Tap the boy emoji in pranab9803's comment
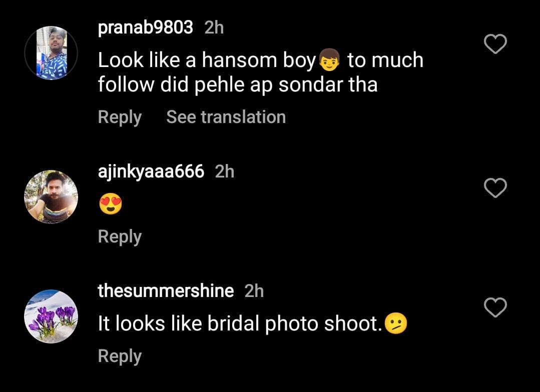This screenshot has width=540, height=392. click(x=329, y=60)
